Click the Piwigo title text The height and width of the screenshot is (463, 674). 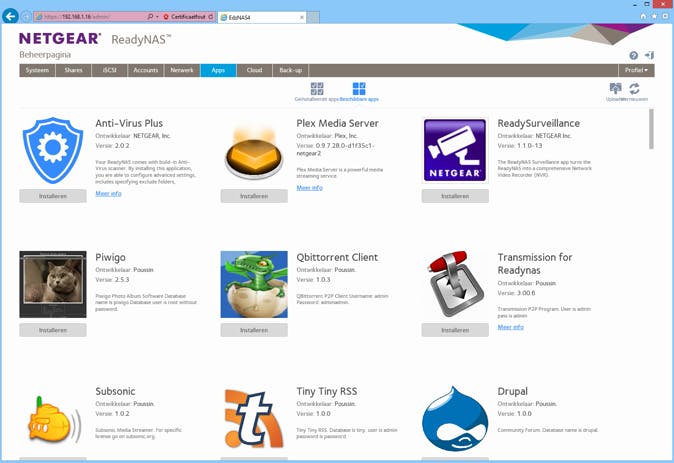click(x=110, y=258)
